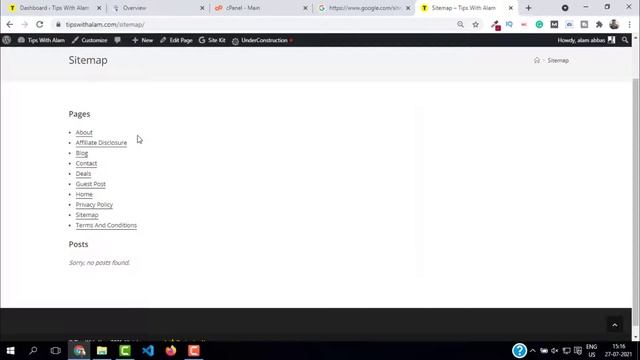The width and height of the screenshot is (640, 360).
Task: Open Firefox from the taskbar
Action: coord(171,351)
